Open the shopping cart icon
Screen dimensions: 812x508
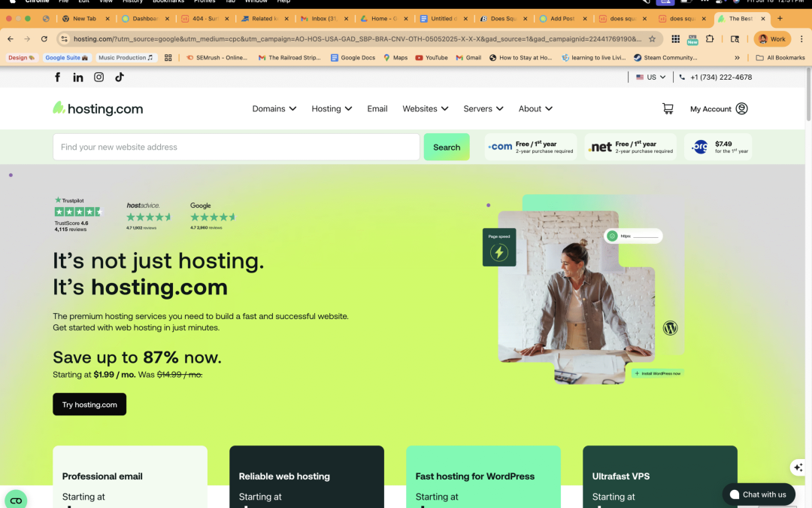click(668, 108)
